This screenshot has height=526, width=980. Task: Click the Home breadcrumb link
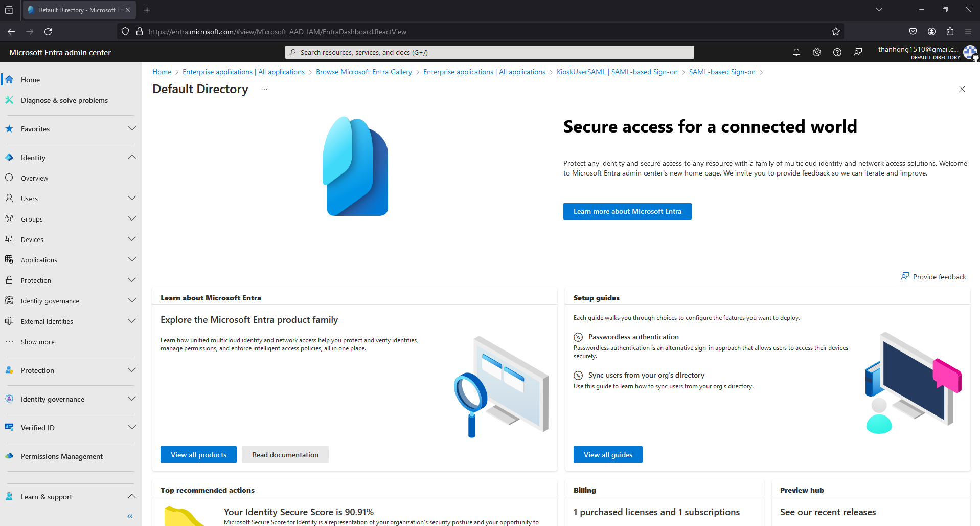coord(162,72)
